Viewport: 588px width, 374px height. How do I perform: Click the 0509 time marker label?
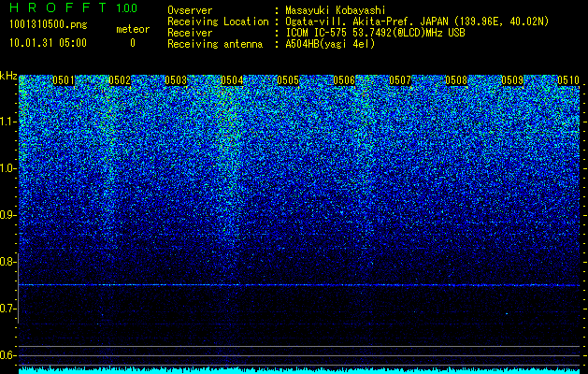[512, 80]
